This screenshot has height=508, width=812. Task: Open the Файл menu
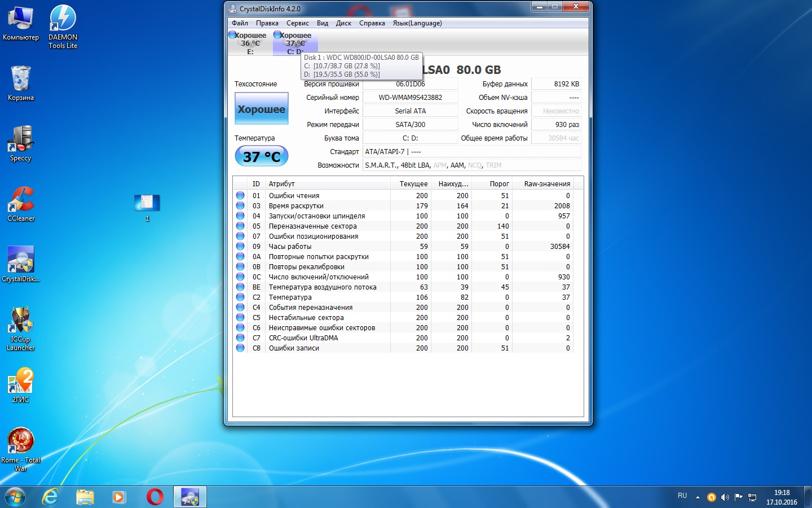coord(240,23)
